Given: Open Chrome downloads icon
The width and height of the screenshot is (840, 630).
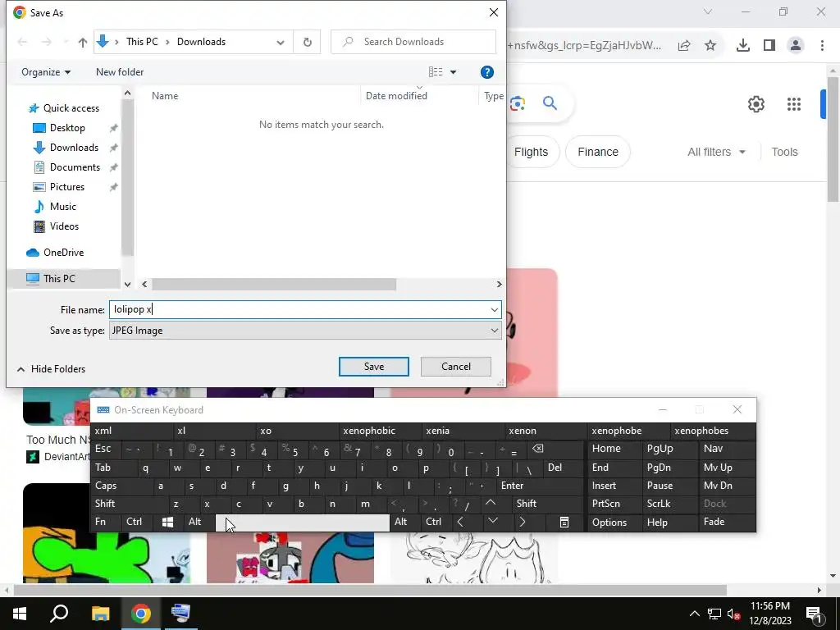Looking at the screenshot, I should pos(742,46).
